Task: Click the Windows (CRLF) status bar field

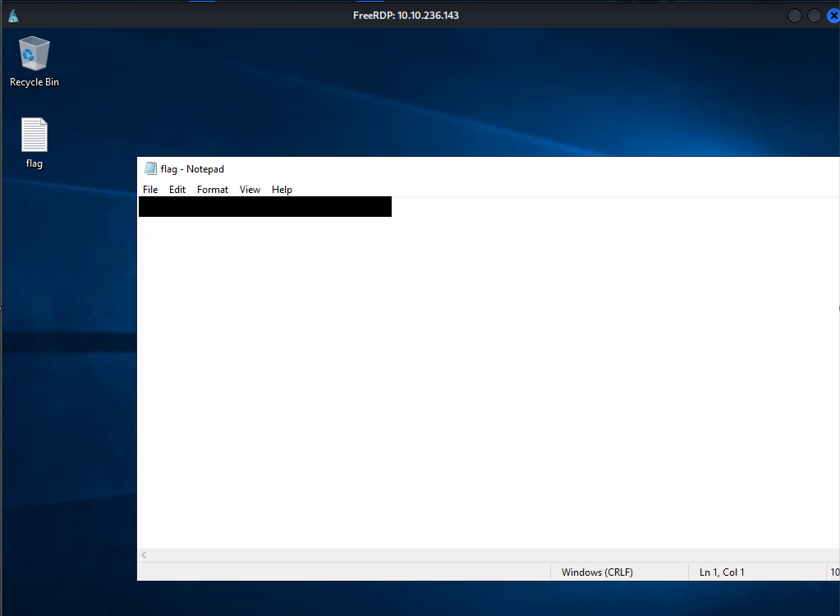Action: (597, 572)
